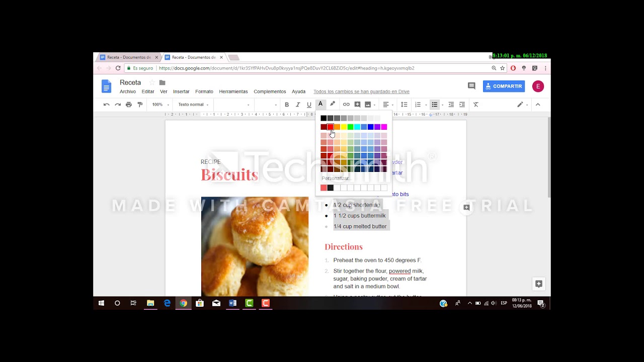Click the docs.google.com address bar

coord(287,68)
